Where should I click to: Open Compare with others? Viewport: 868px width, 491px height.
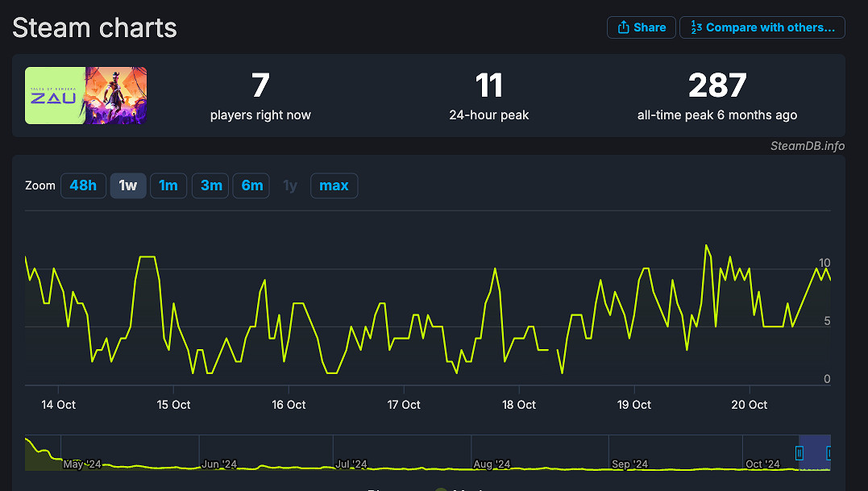click(x=762, y=27)
